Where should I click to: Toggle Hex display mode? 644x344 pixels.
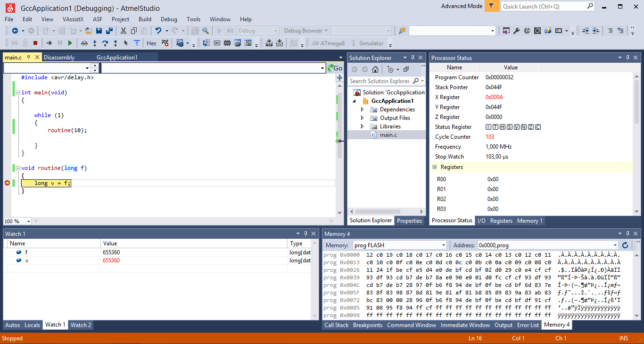151,43
